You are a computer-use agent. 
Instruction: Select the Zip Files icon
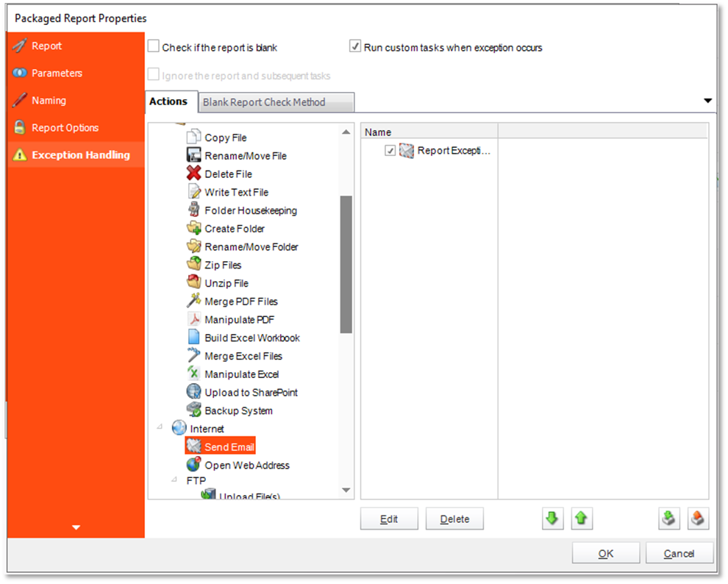(193, 265)
